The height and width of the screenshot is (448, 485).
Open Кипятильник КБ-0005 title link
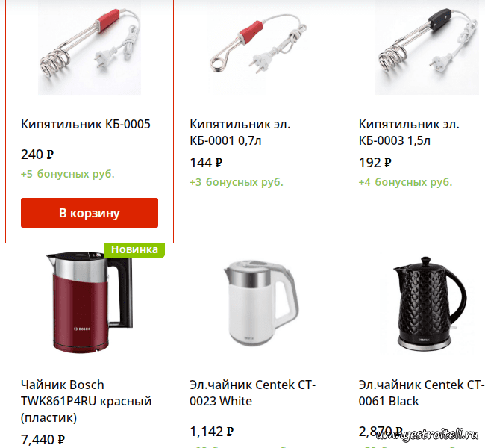click(86, 124)
